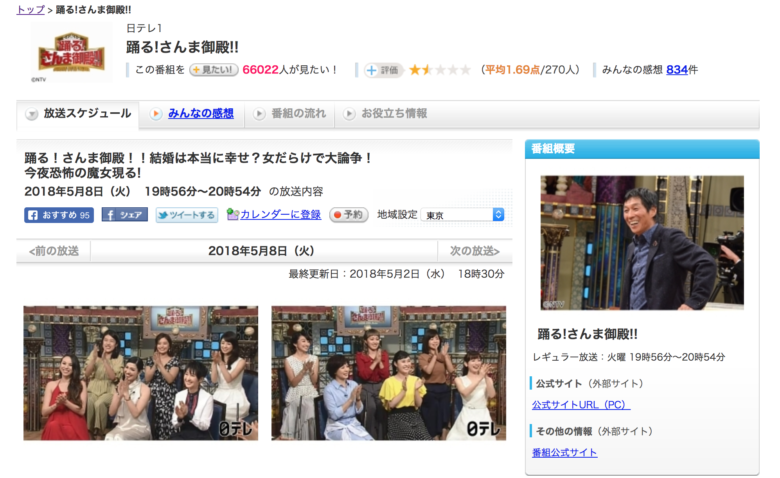Open the 公式サイトURL（PC） link
This screenshot has width=780, height=478.
(x=581, y=405)
